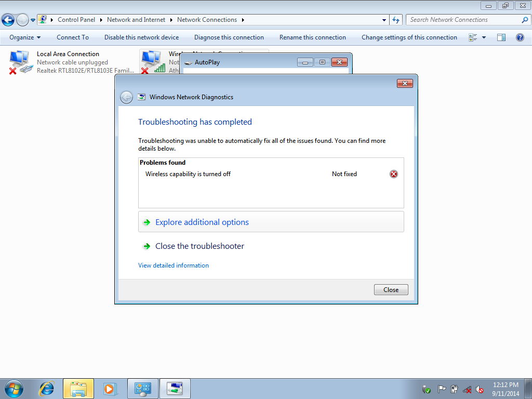Click Explore additional options
The width and height of the screenshot is (532, 399).
point(271,222)
